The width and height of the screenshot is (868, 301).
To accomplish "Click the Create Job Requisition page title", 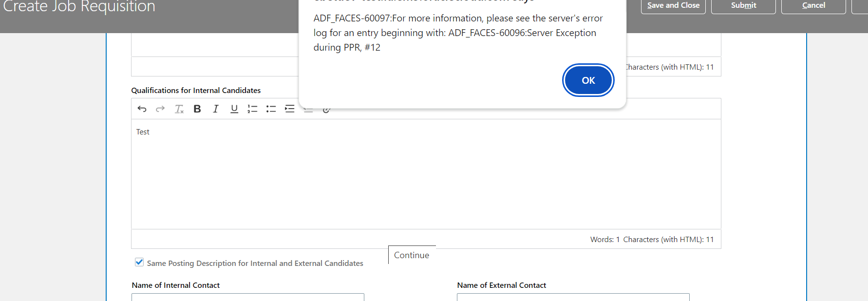I will pos(79,7).
